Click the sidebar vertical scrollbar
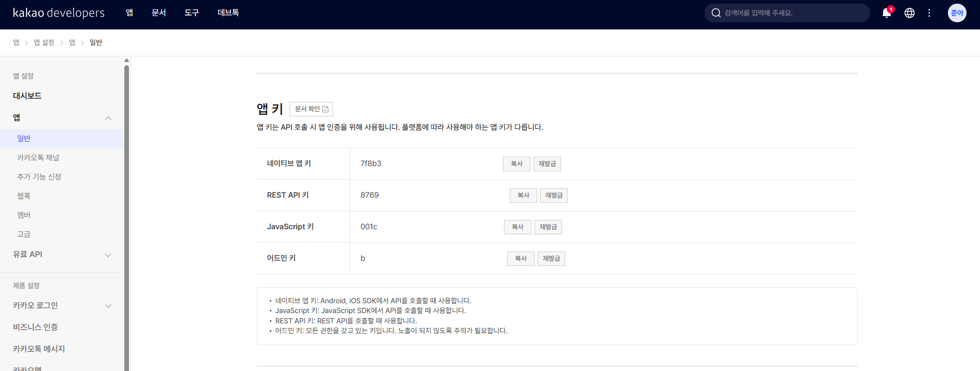This screenshot has height=371, width=980. [126, 207]
